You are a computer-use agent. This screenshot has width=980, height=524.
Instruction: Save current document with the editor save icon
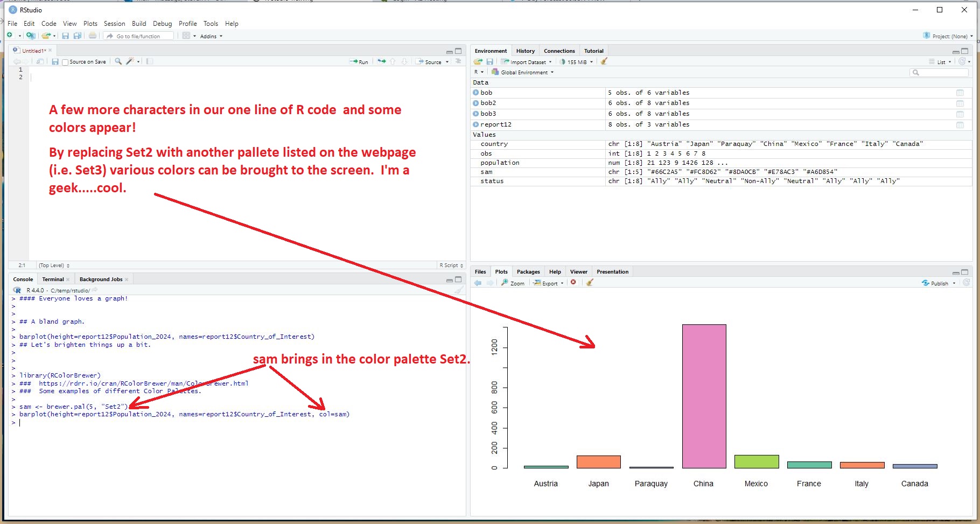[x=55, y=62]
